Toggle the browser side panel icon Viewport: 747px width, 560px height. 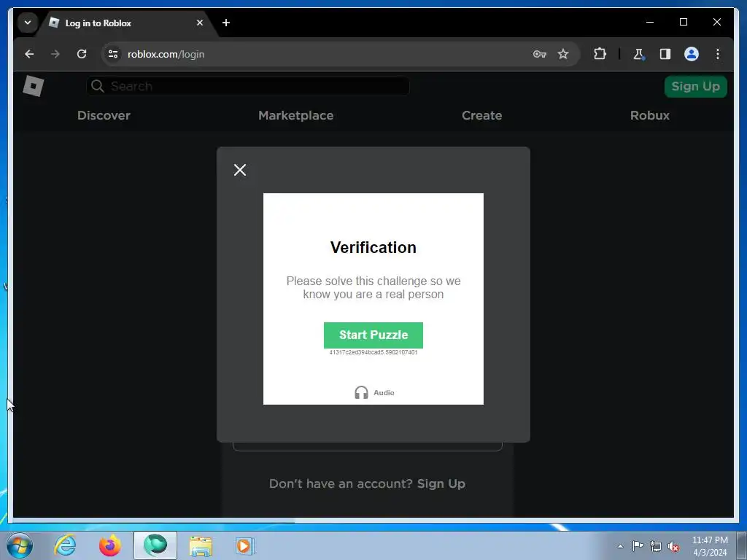click(x=665, y=54)
